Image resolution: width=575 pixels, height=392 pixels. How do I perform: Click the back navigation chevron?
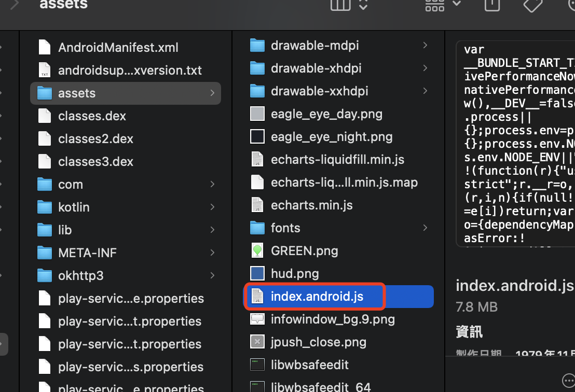click(x=15, y=4)
